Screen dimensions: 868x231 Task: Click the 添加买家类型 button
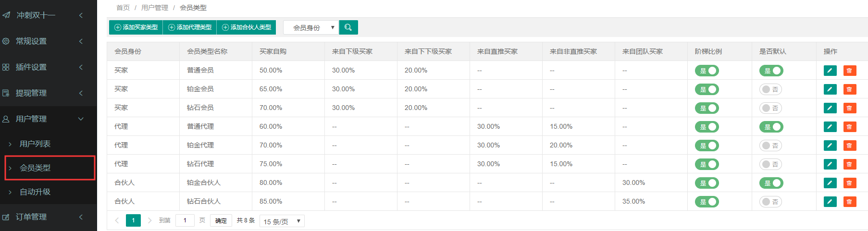pyautogui.click(x=136, y=27)
